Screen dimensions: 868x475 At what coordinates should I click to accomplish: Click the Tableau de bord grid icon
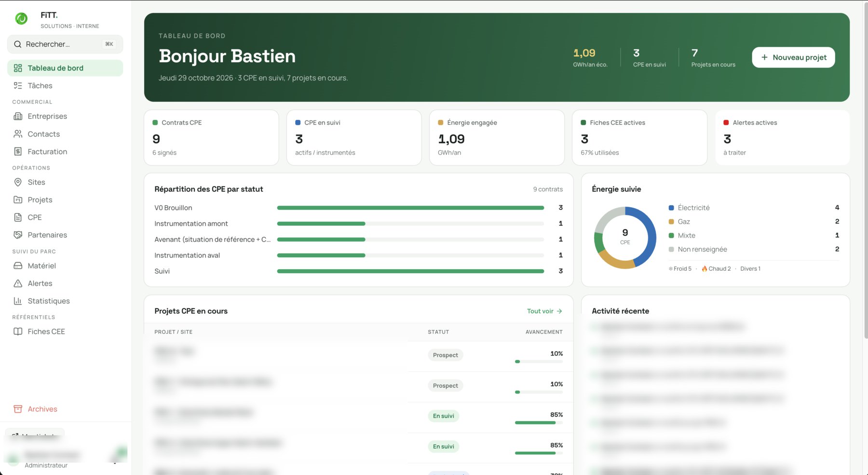click(18, 68)
